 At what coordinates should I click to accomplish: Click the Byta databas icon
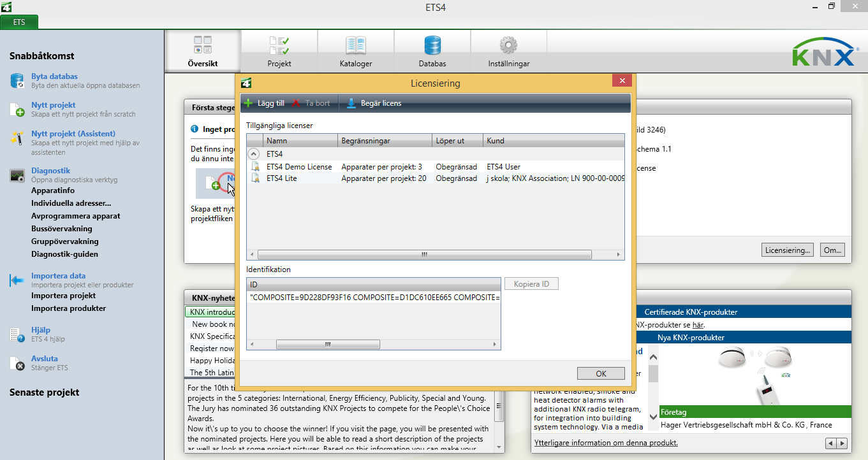point(17,81)
